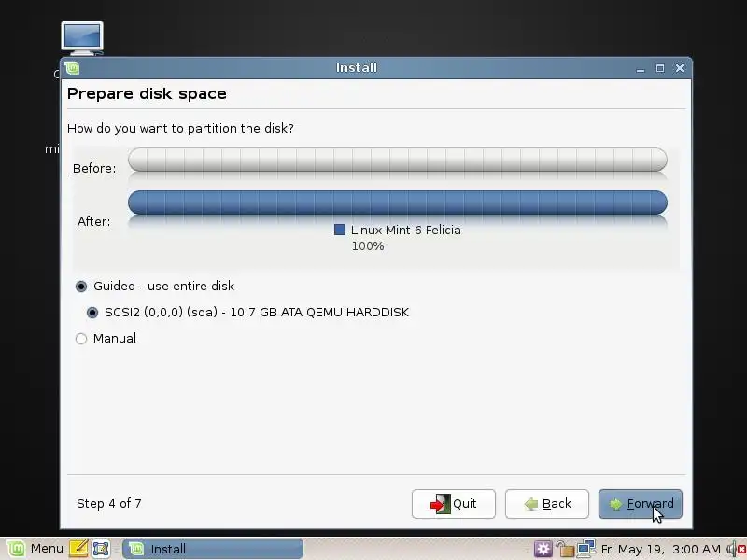The image size is (747, 560).
Task: Select Guided - use entire disk option
Action: tap(155, 286)
